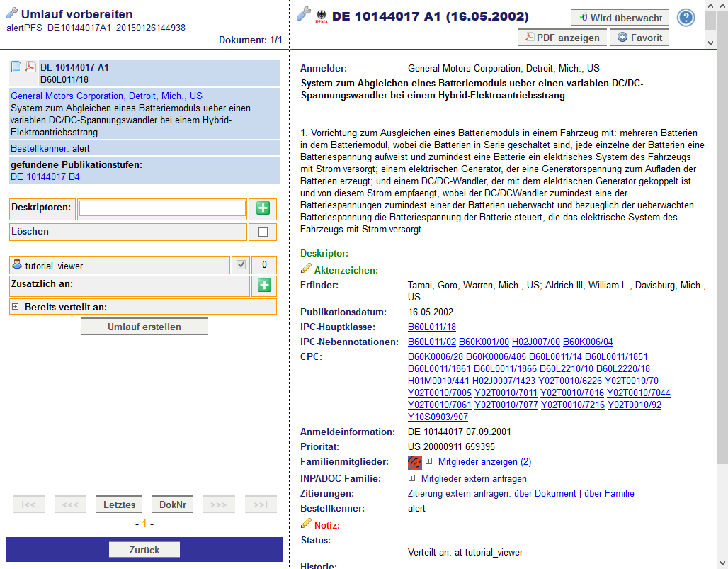This screenshot has height=569, width=728.
Task: Click the pencil icon next to Aktenzeichen
Action: click(x=306, y=269)
